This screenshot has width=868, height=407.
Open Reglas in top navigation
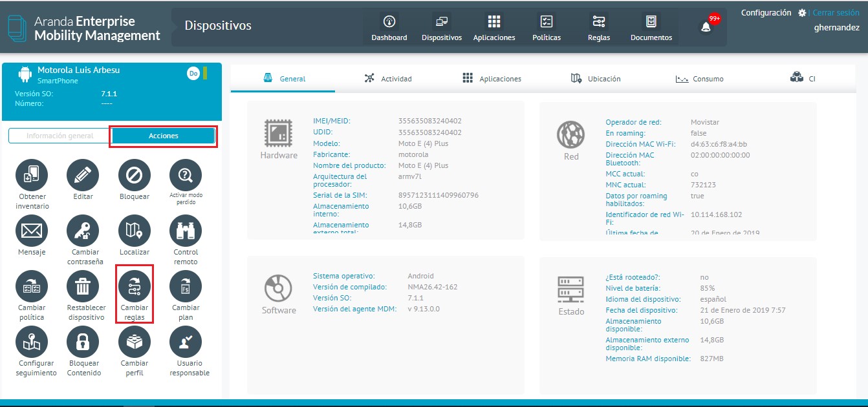click(x=599, y=28)
